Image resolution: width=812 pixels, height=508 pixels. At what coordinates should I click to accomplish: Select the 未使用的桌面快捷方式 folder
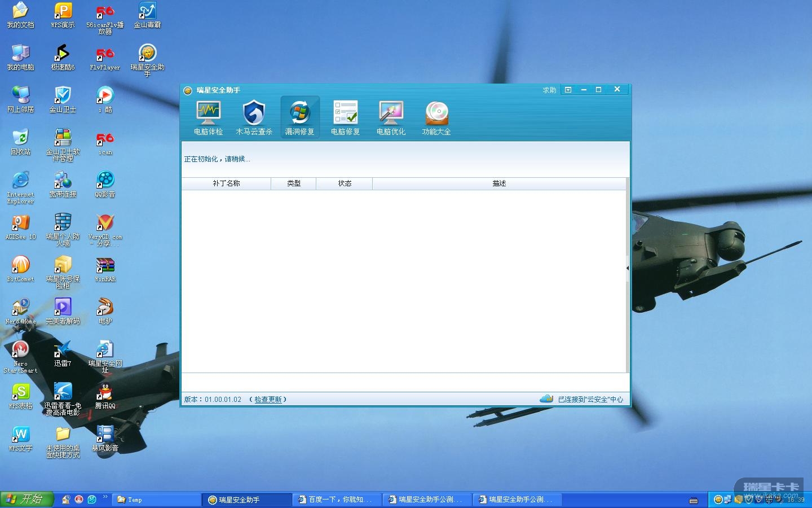pyautogui.click(x=63, y=441)
